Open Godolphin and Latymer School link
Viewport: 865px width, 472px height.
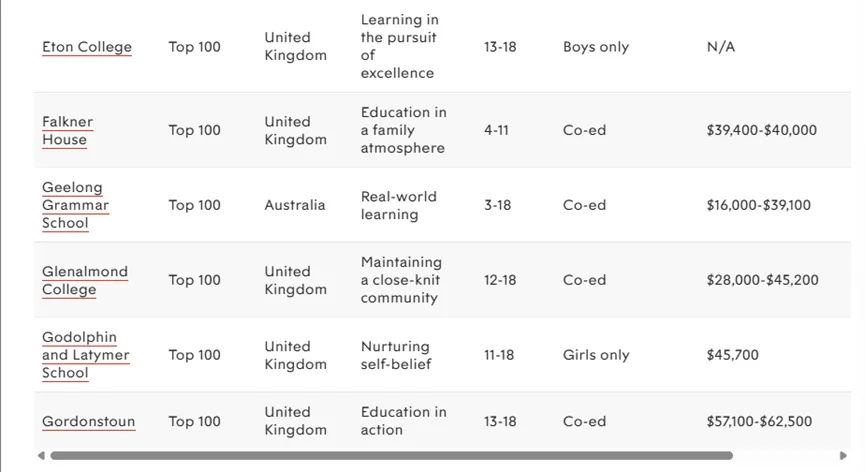(x=86, y=355)
